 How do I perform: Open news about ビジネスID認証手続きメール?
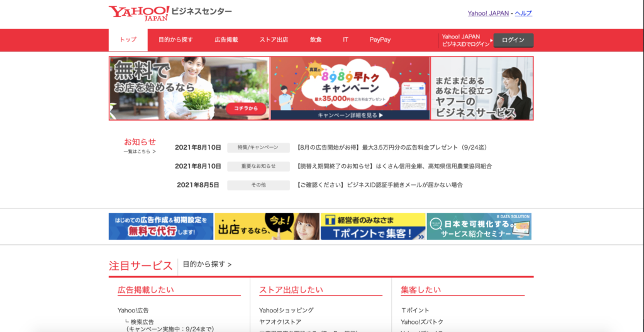pos(379,185)
